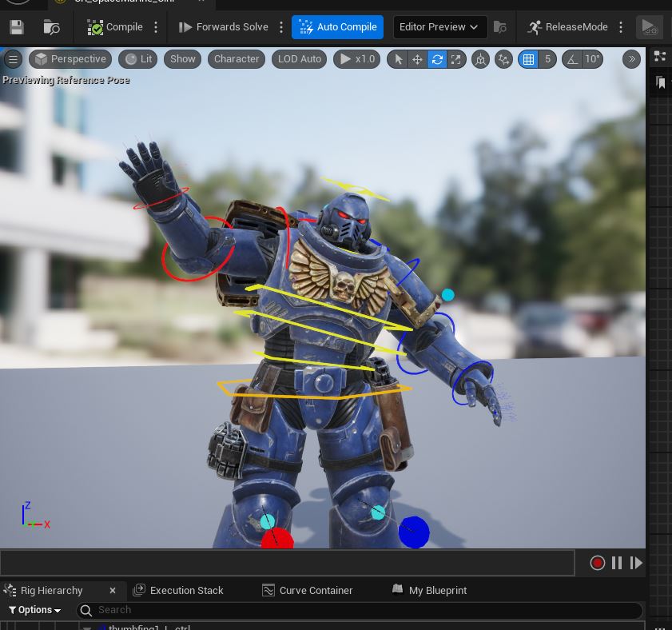The image size is (672, 630).
Task: Toggle Auto Compile mode
Action: point(337,27)
